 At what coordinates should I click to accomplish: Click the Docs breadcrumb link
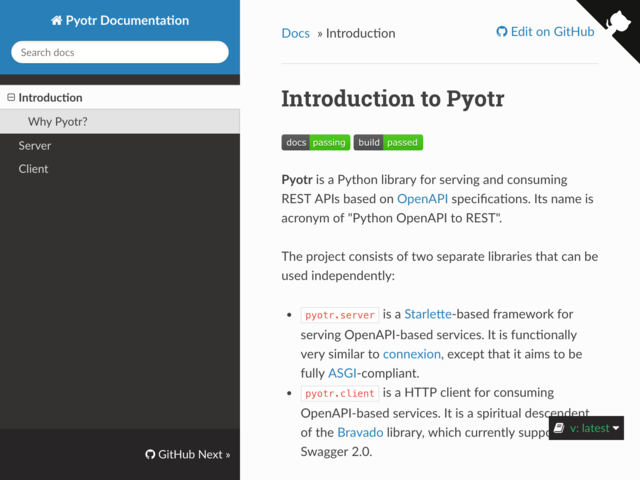(x=296, y=33)
